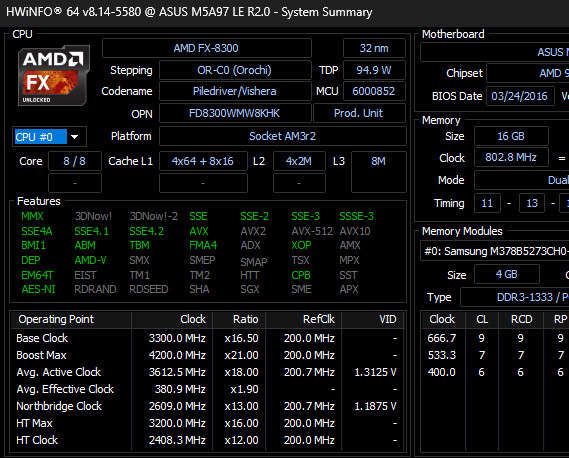Image resolution: width=569 pixels, height=458 pixels.
Task: Select the AMD FX-8300 processor name field
Action: [x=206, y=48]
